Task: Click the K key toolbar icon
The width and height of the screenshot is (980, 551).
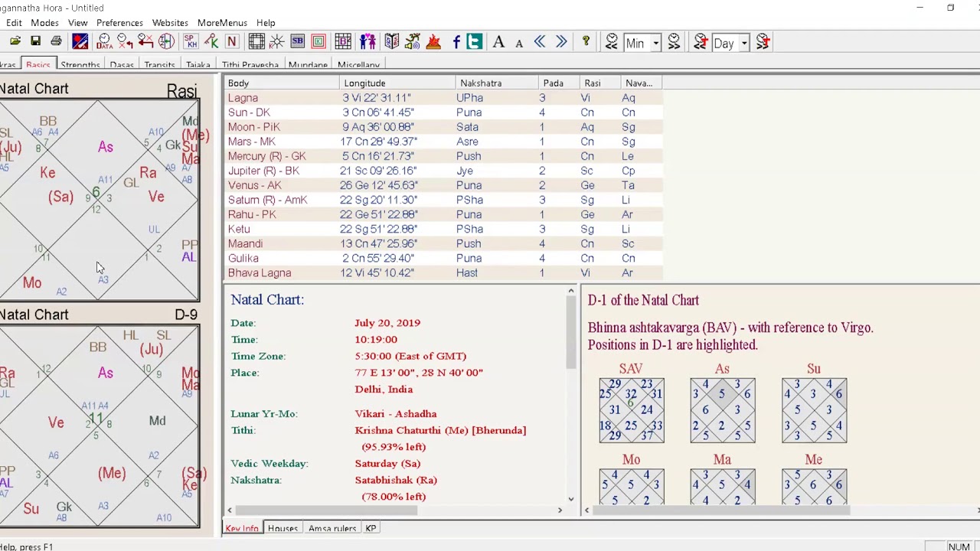Action: (211, 42)
